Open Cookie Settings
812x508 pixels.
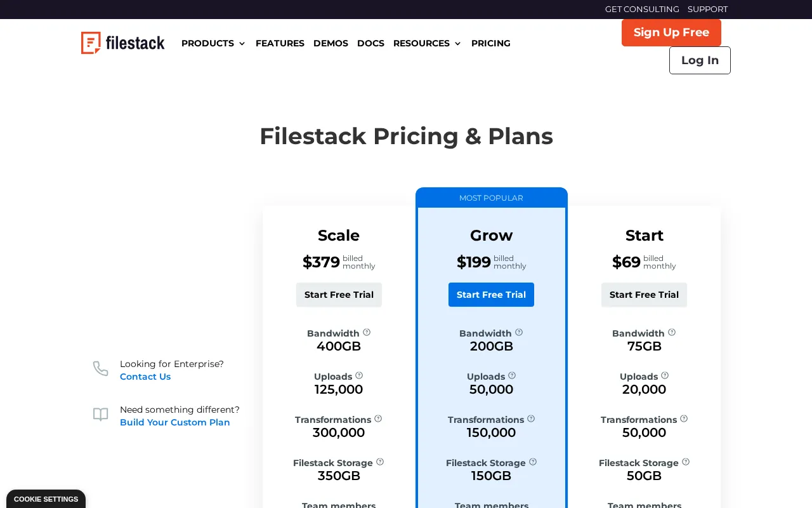pos(46,499)
